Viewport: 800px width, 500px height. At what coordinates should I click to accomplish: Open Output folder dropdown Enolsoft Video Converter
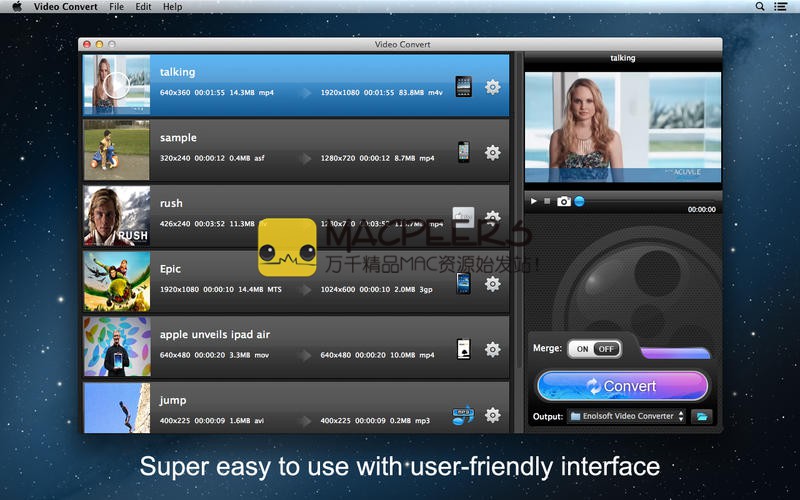(x=626, y=416)
